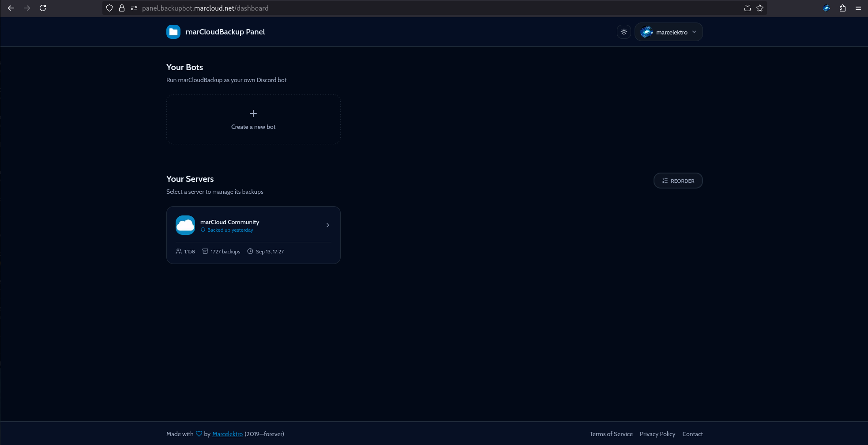Open the blue browser extension icon
868x445 pixels.
(827, 8)
